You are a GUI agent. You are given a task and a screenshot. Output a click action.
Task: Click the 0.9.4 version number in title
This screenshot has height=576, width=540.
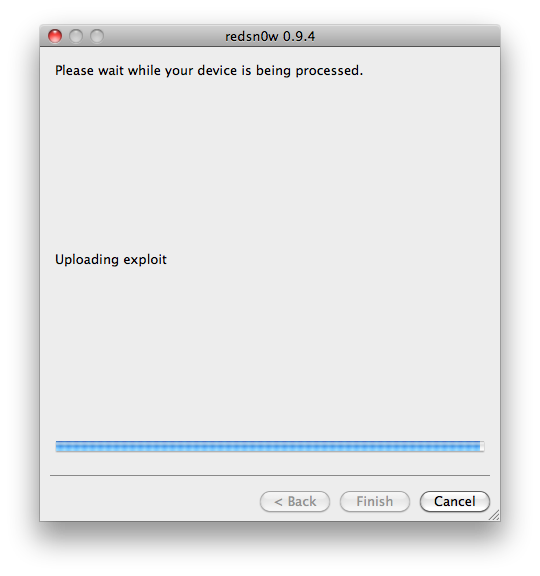[299, 36]
